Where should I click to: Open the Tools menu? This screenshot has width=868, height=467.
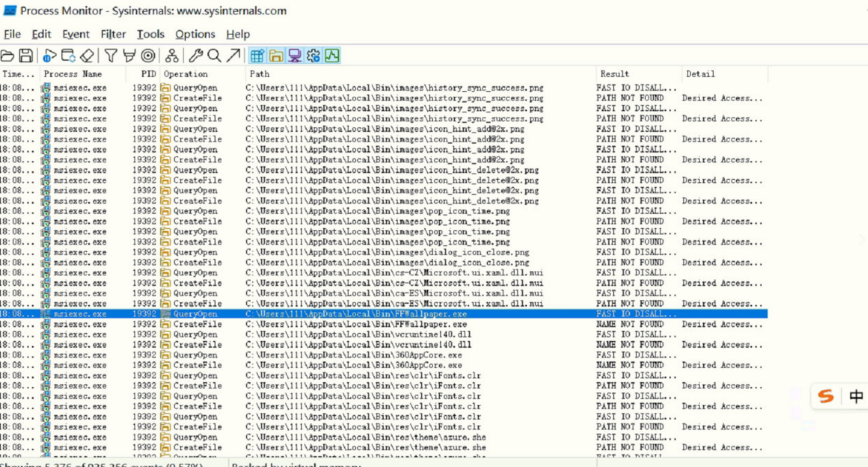[150, 34]
